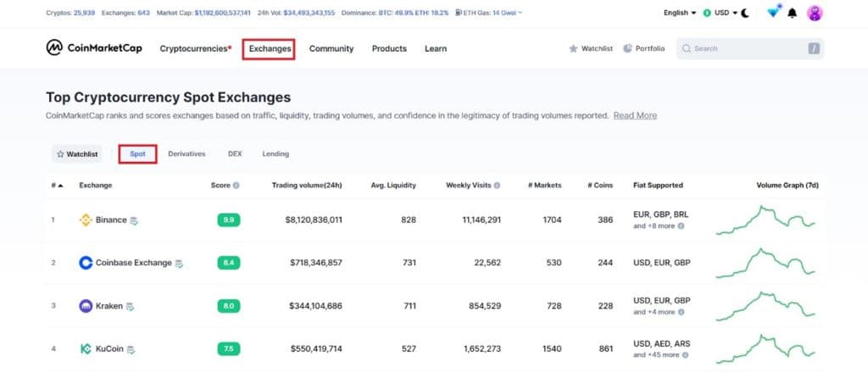Show Binance fiat 'and +8 more' info icon
Viewport: 868px width, 373px height.
click(x=681, y=226)
